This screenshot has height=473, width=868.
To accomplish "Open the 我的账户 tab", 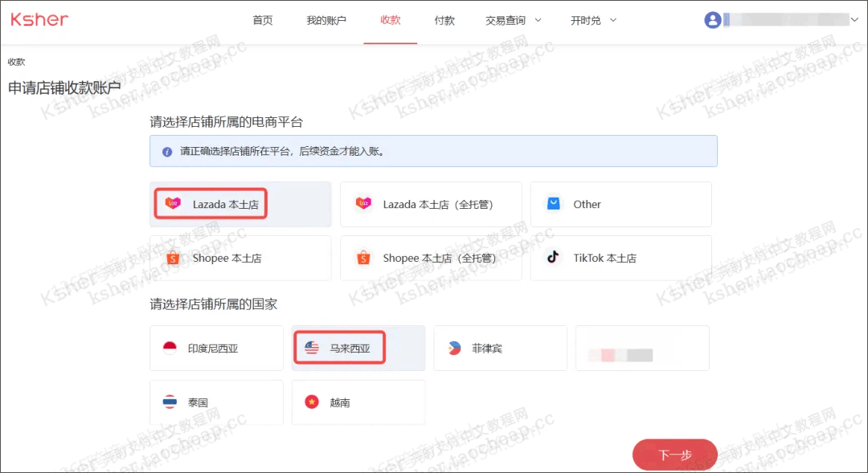I will coord(326,20).
